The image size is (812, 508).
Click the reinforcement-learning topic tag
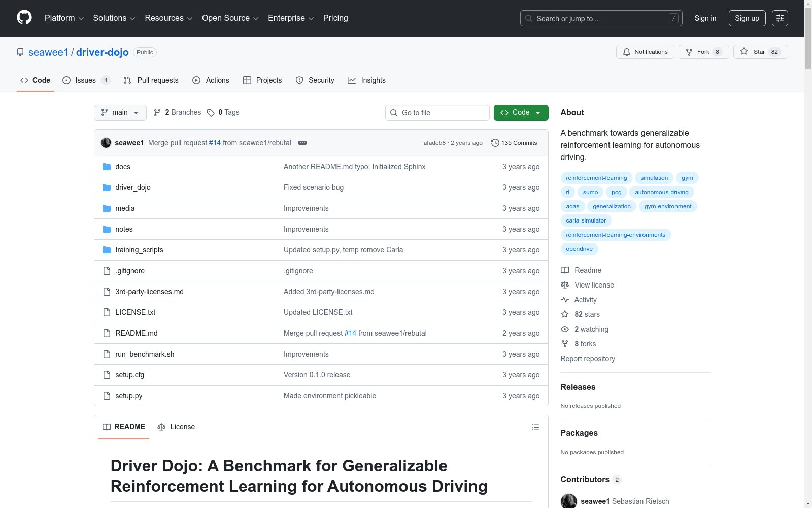596,178
